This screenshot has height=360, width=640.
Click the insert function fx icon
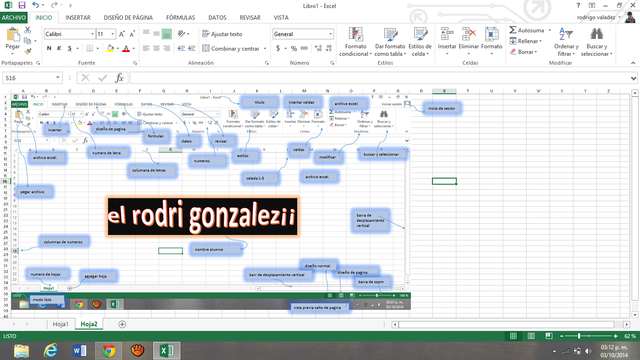click(x=119, y=78)
